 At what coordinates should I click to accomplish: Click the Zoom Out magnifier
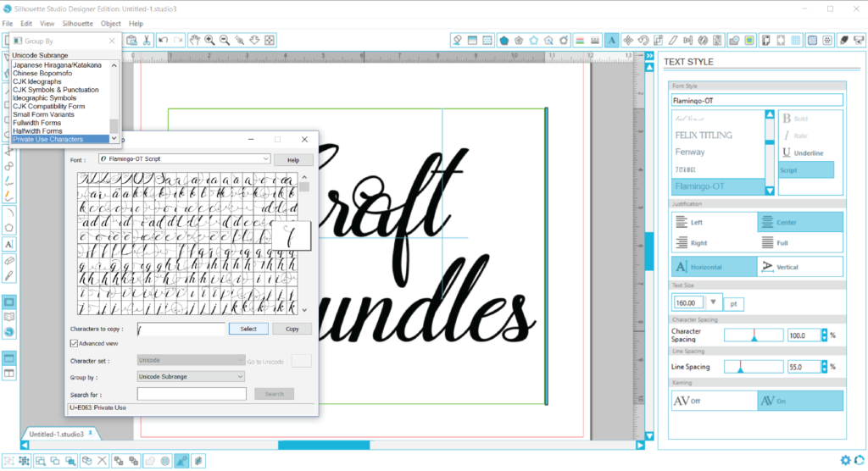coord(224,41)
